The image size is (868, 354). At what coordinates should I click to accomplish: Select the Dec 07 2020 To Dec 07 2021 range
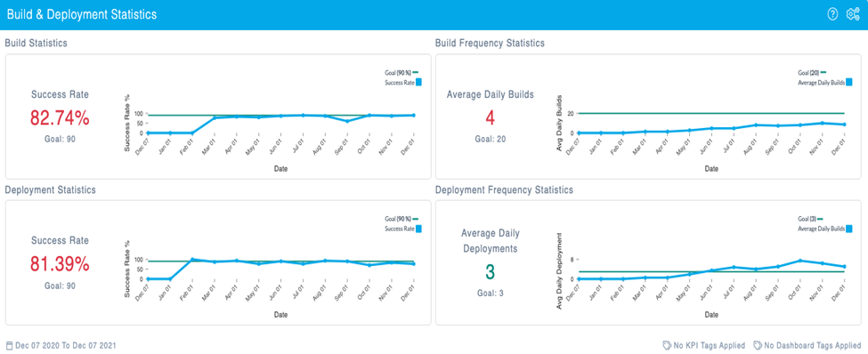(x=65, y=346)
